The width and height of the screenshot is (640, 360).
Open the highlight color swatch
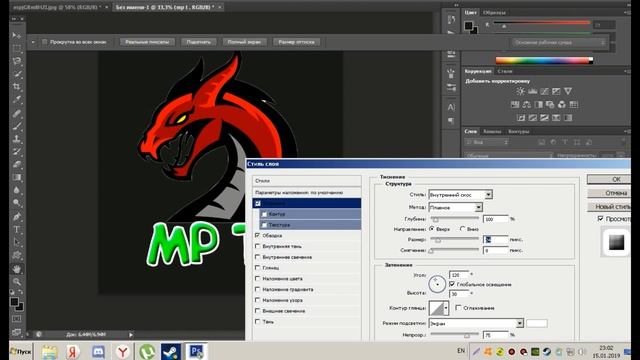[537, 323]
